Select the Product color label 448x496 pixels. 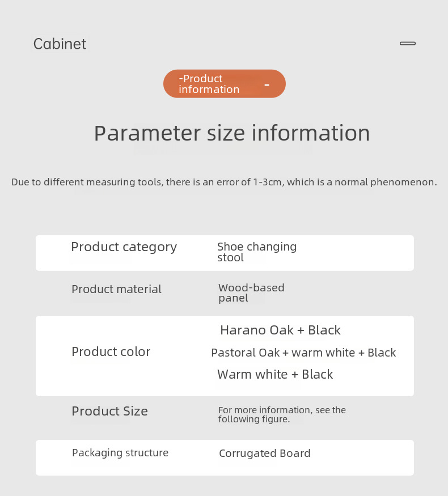click(111, 351)
